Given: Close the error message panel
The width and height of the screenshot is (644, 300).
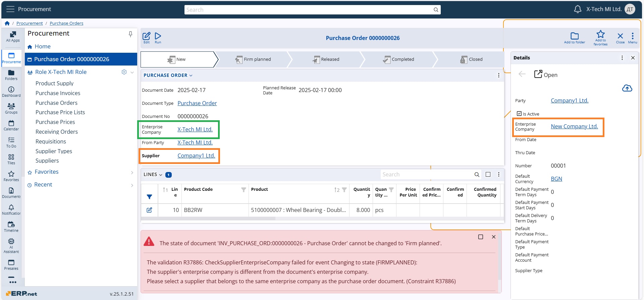Looking at the screenshot, I should click(494, 237).
